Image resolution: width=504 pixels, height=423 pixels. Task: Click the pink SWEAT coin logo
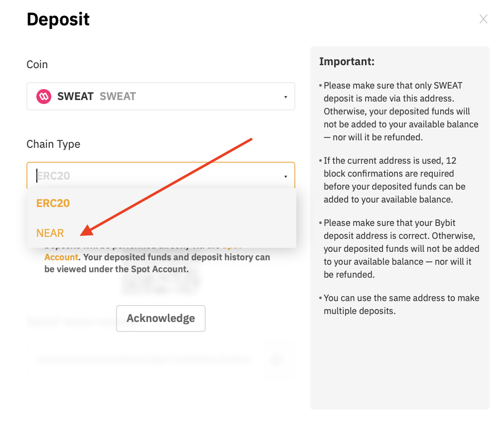click(x=44, y=97)
